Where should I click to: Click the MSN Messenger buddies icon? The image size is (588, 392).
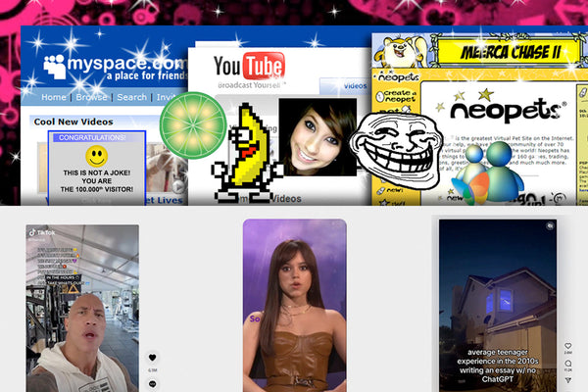click(x=487, y=172)
